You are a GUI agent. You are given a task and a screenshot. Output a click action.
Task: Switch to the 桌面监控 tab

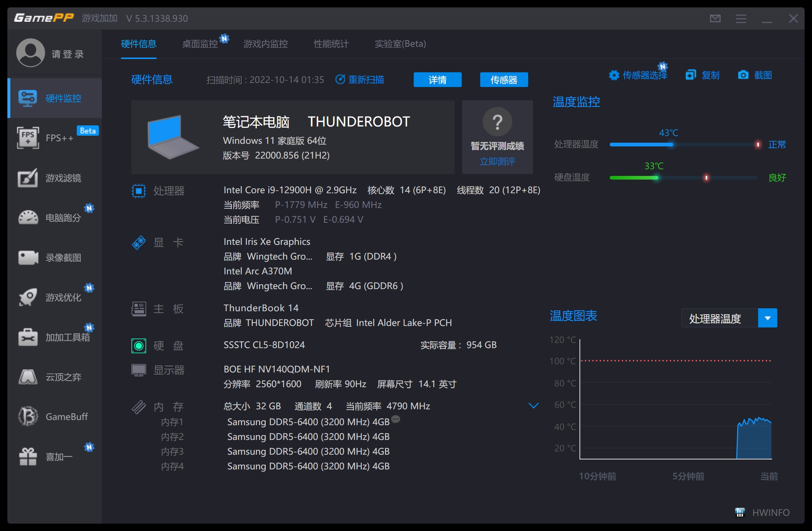click(200, 44)
